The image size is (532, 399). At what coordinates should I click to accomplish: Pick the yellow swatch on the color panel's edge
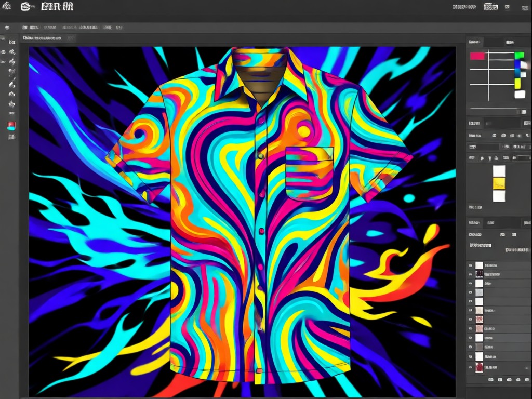point(518,84)
